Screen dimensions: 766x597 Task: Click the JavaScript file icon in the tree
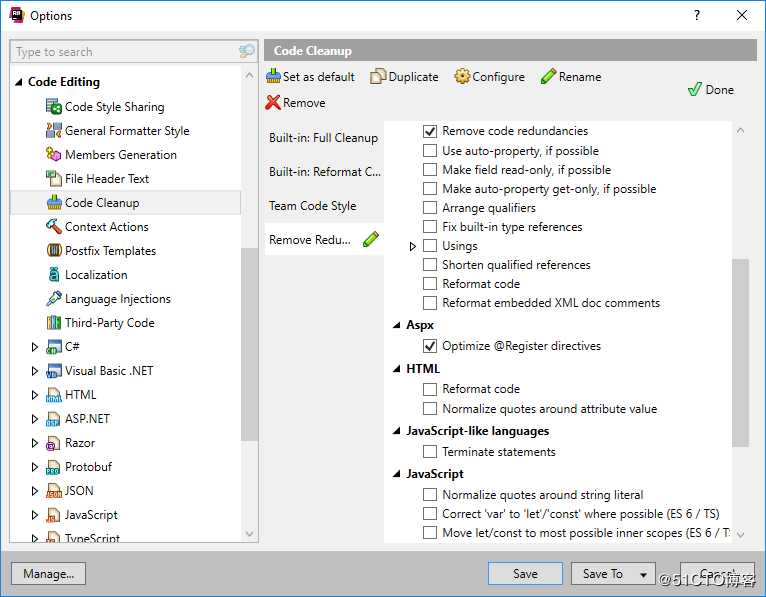53,514
